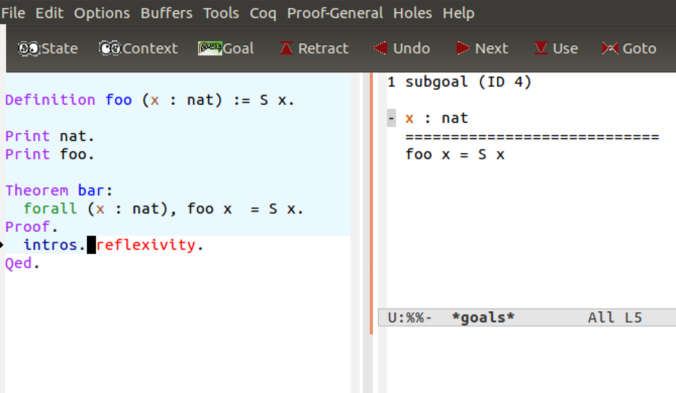Collapse the hypothesis x : nat with minus button

(x=391, y=118)
